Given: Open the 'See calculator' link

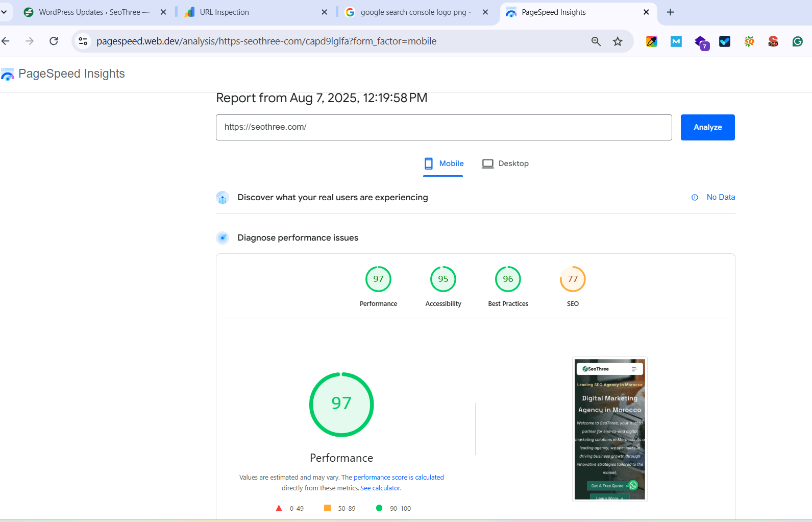Looking at the screenshot, I should [x=381, y=488].
